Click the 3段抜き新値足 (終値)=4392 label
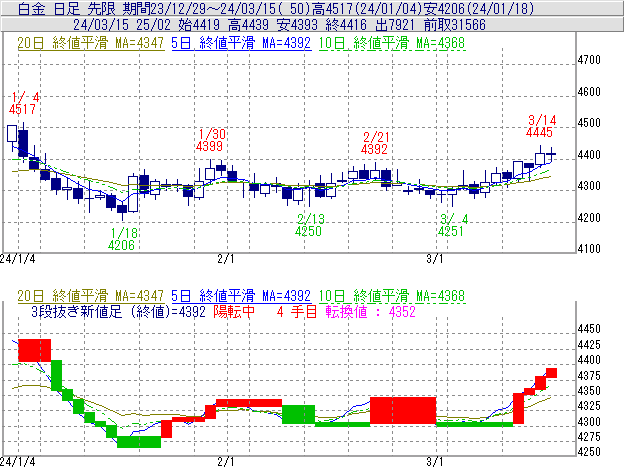The width and height of the screenshot is (624, 475). click(x=118, y=311)
